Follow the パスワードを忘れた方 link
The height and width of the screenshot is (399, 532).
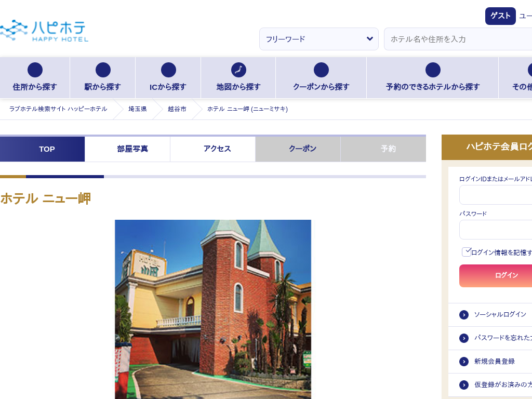click(x=503, y=338)
